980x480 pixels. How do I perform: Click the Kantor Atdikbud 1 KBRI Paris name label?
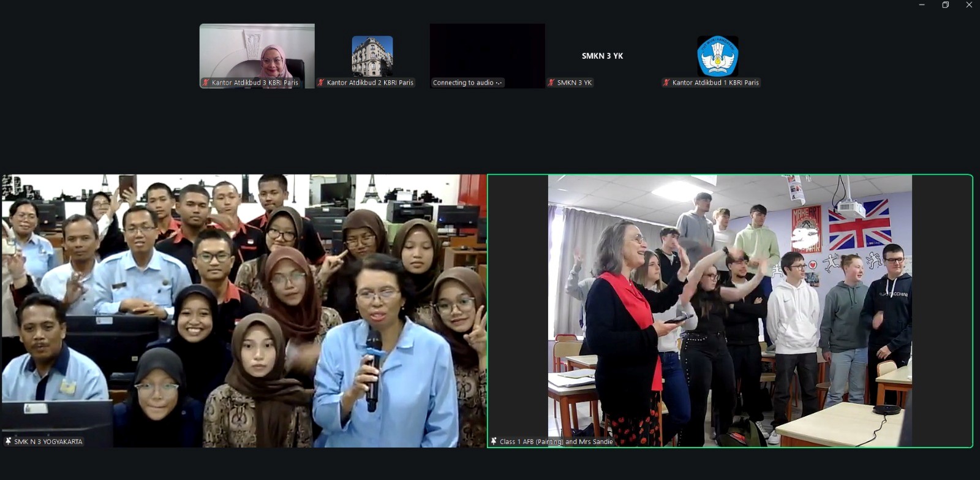point(715,83)
